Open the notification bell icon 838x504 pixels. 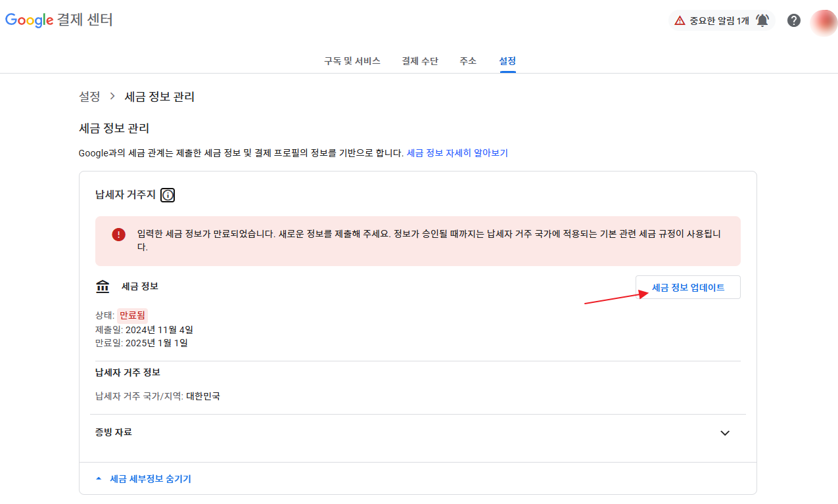pyautogui.click(x=762, y=20)
